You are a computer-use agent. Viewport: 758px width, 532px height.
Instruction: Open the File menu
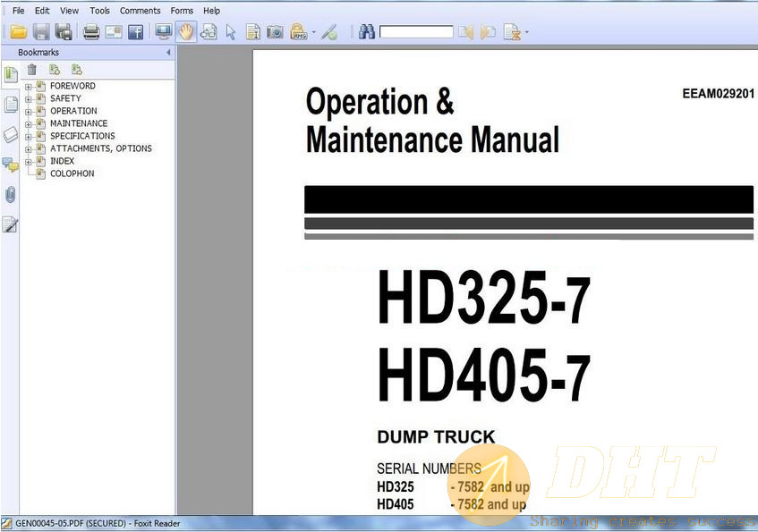tap(19, 11)
